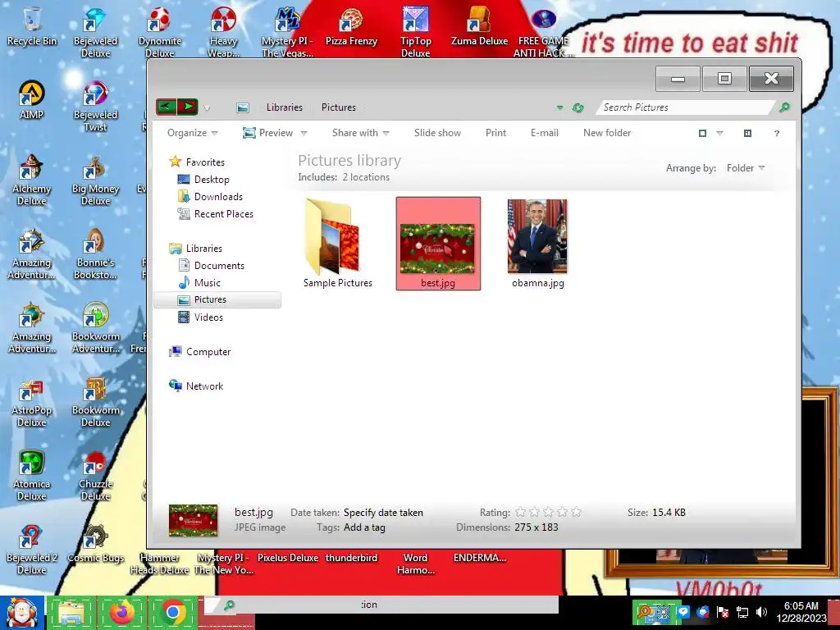
Task: Select the TipTop Deluxe desktop shortcut
Action: (x=415, y=32)
